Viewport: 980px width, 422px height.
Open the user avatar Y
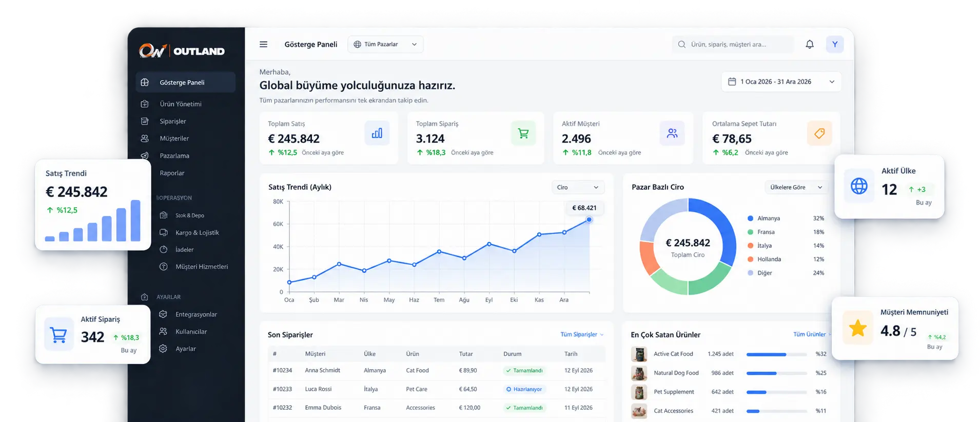point(834,44)
